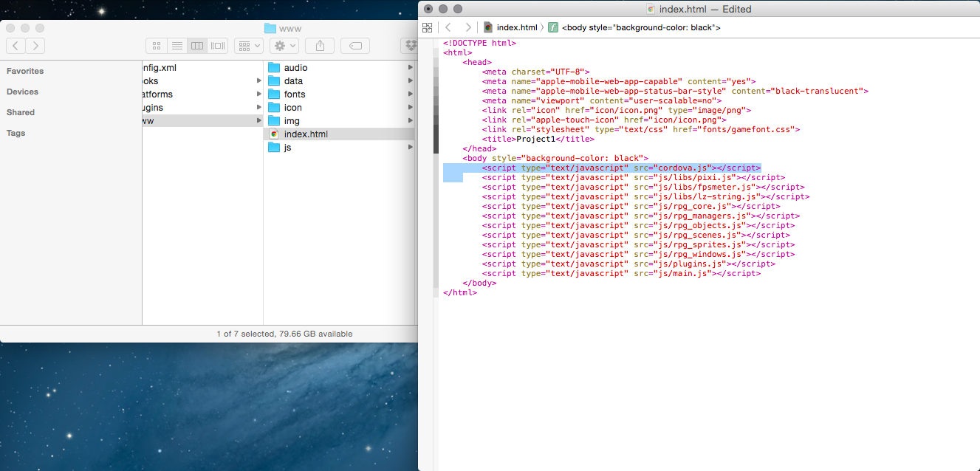This screenshot has height=471, width=980.
Task: Click the DOCTYPE html line
Action: point(479,43)
